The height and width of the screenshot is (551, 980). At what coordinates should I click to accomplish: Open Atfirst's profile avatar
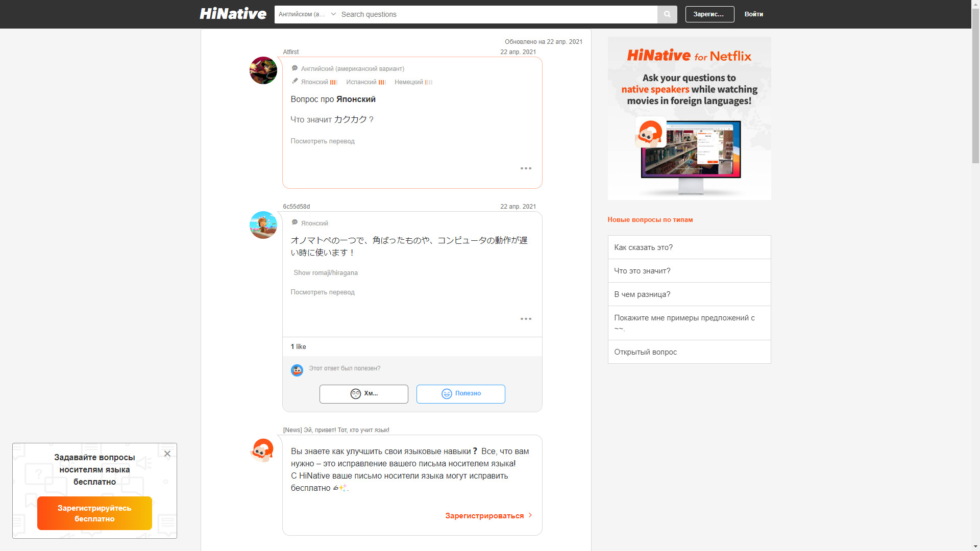263,70
